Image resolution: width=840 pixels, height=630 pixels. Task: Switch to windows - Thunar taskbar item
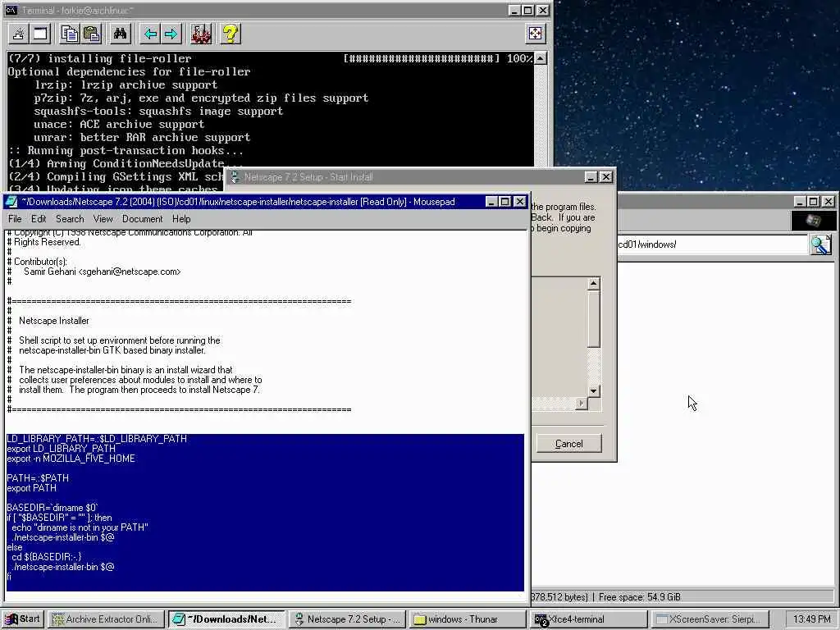pyautogui.click(x=468, y=619)
